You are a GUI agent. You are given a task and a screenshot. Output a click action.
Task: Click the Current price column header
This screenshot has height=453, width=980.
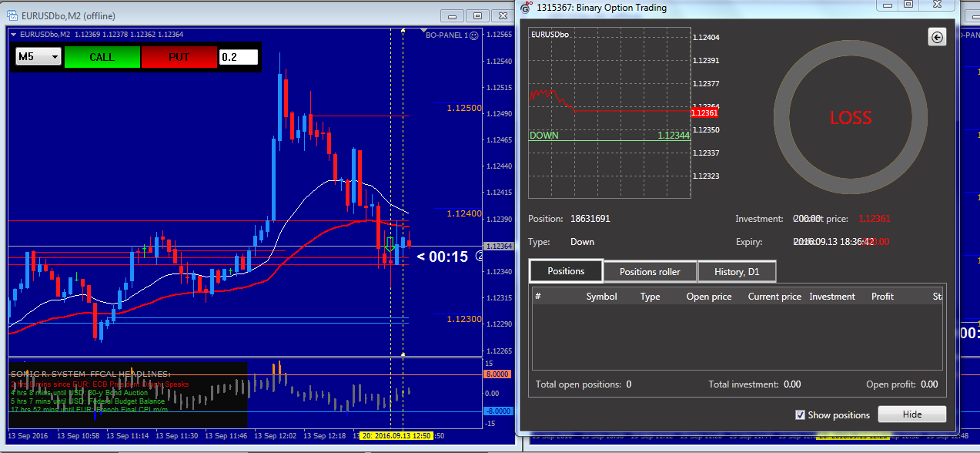(x=774, y=297)
